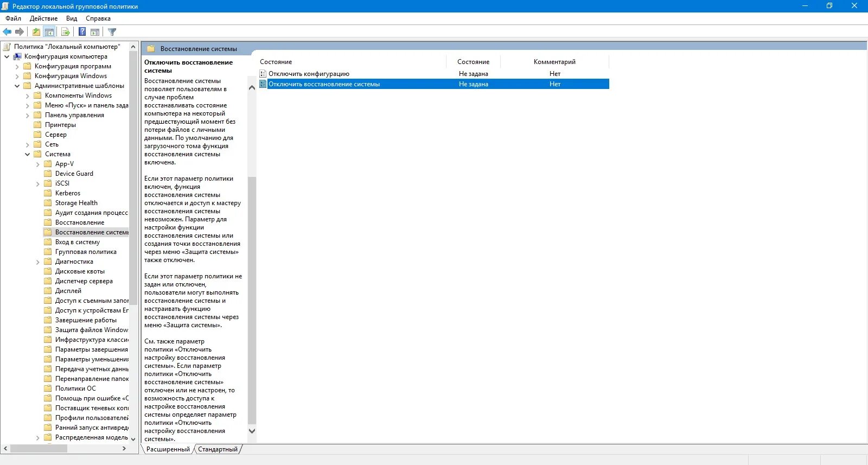Click the Storage Health folder icon

click(48, 203)
